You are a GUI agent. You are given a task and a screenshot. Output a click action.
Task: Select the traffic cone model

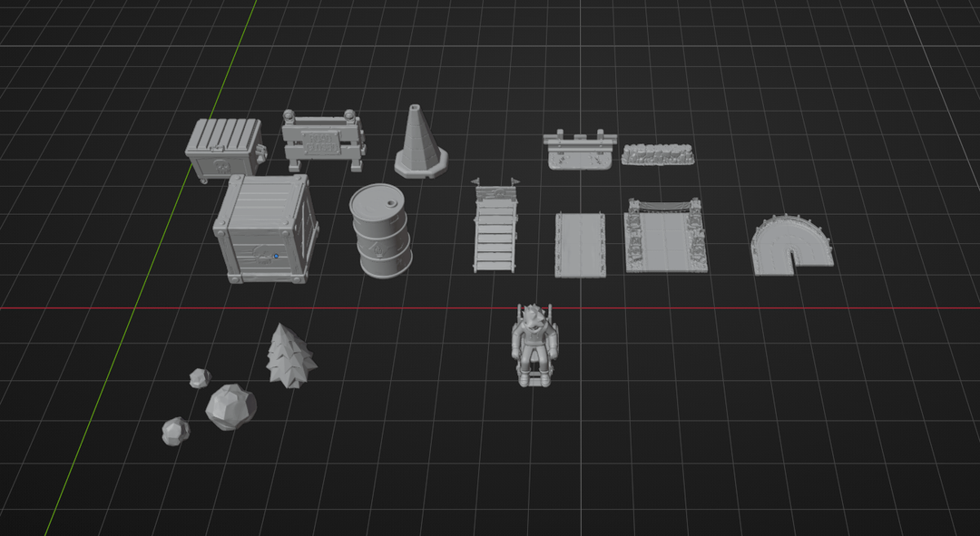click(x=421, y=141)
